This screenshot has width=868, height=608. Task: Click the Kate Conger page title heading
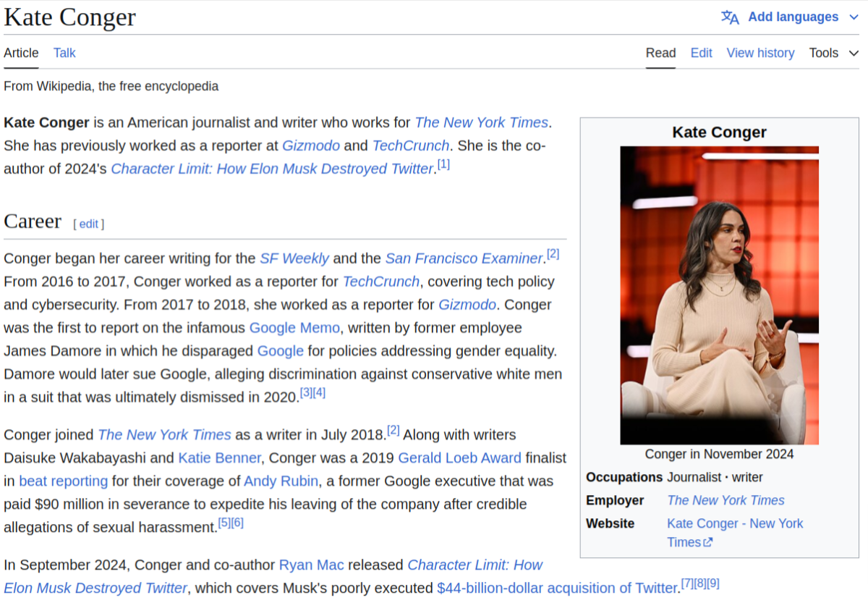click(69, 17)
